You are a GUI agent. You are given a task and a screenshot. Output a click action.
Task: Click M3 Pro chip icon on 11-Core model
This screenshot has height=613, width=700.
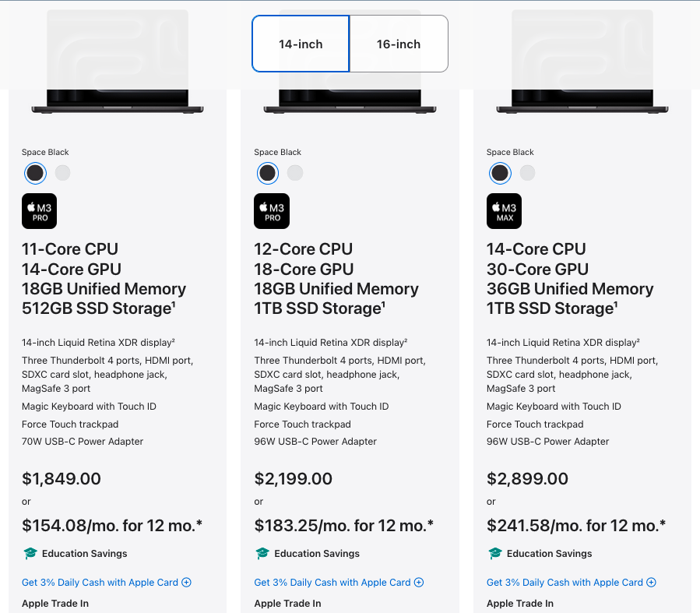tap(39, 211)
